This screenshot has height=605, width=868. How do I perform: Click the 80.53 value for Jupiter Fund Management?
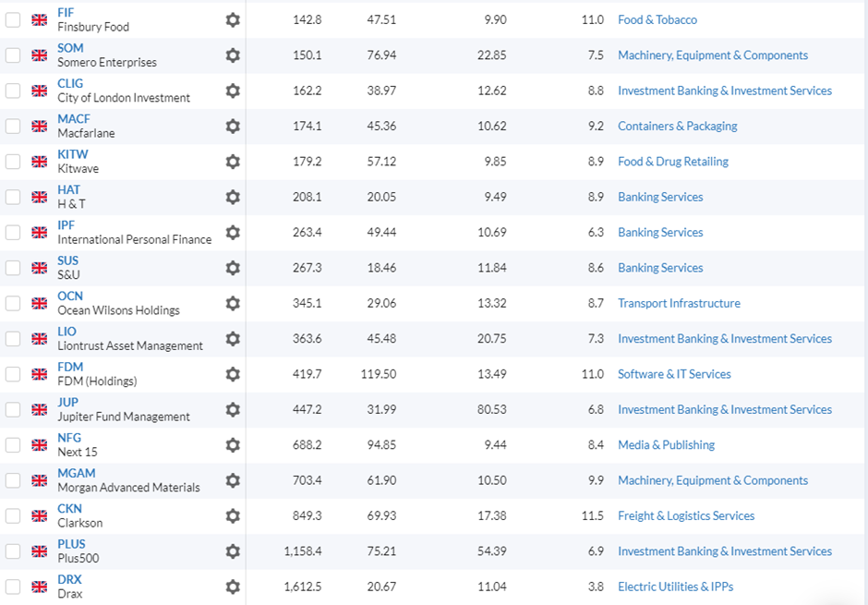tap(492, 409)
